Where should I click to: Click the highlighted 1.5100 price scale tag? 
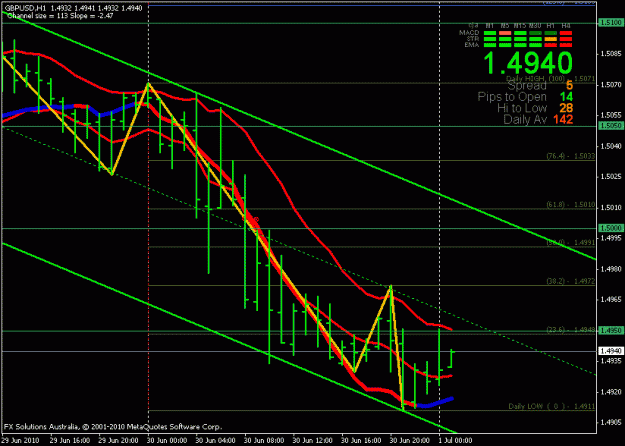pos(610,23)
